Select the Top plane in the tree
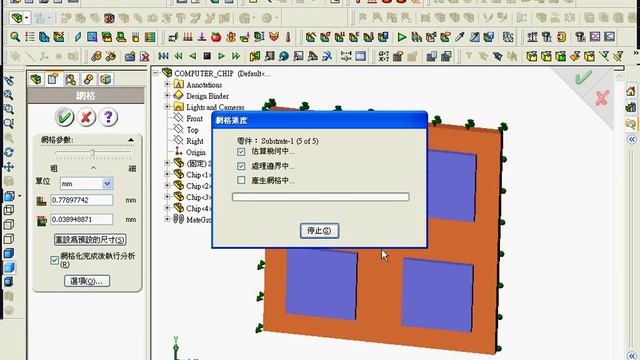 point(192,130)
